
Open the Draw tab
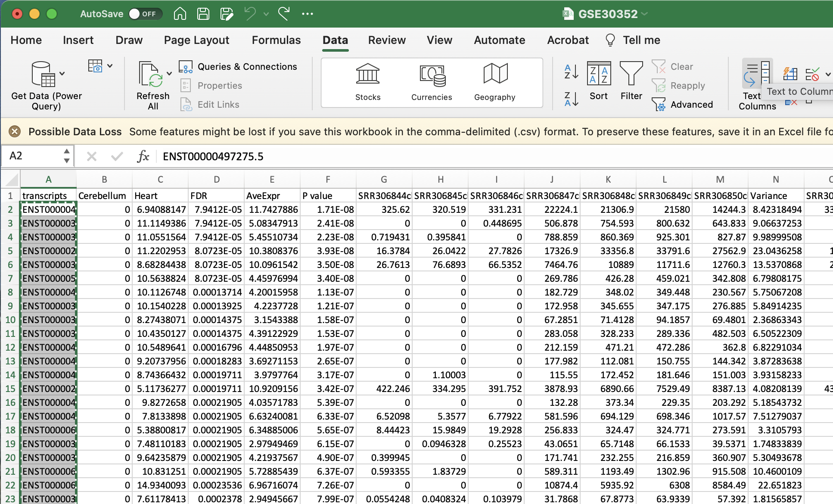coord(129,40)
